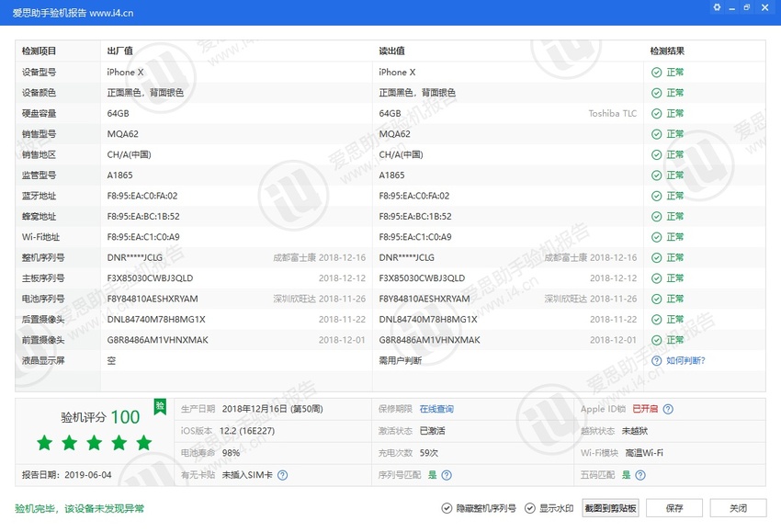Click the question icon beside 如何判断
Image resolution: width=781 pixels, height=532 pixels.
pyautogui.click(x=656, y=361)
